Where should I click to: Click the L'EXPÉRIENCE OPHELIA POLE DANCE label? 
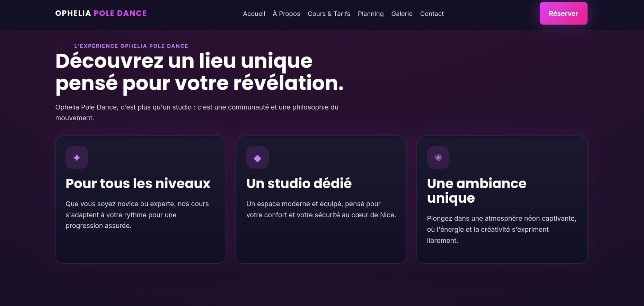tap(131, 46)
